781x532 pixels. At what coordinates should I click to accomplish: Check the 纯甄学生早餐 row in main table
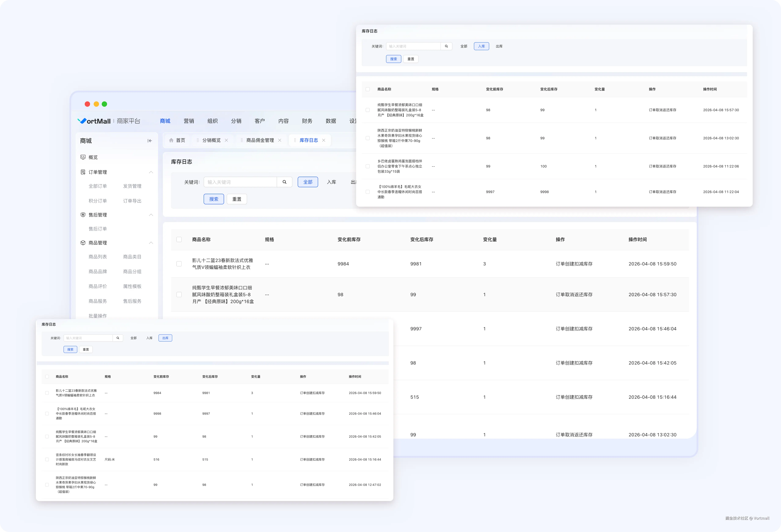179,295
